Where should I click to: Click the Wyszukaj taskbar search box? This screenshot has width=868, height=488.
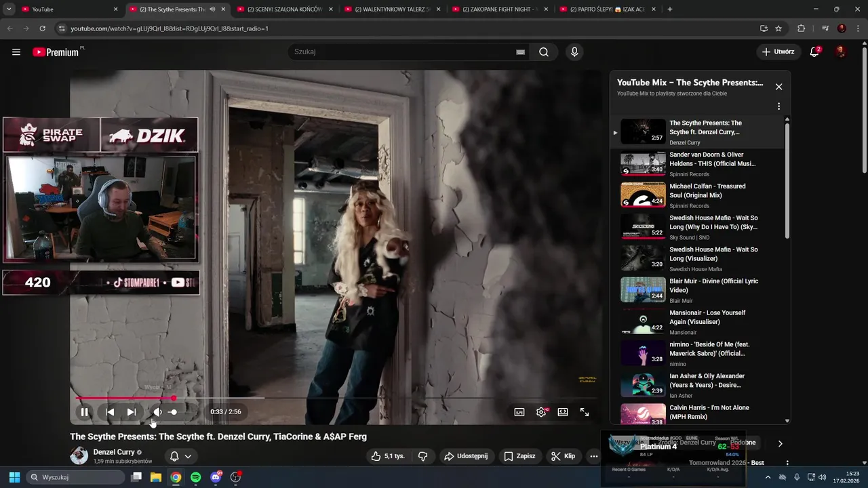point(76,477)
